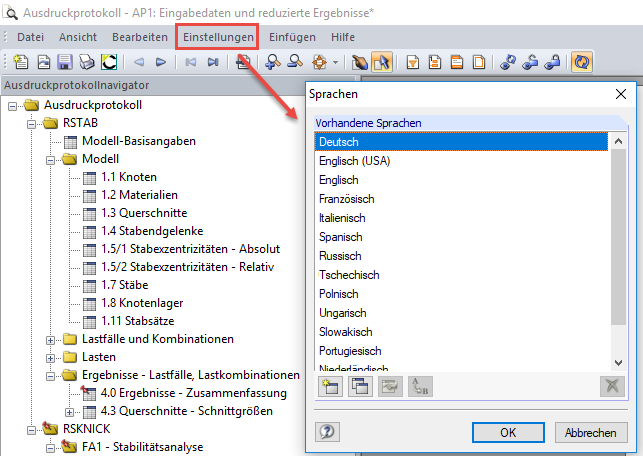Click the solid orange document icon with lines
The width and height of the screenshot is (643, 456).
click(x=457, y=62)
